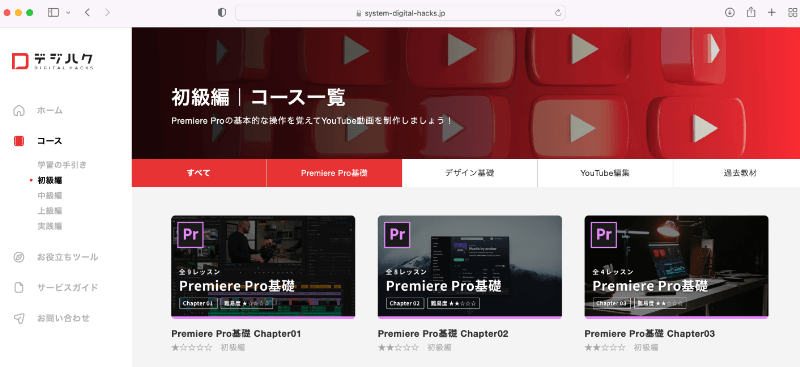Click the title Premiere Pro基礎 Chapter02
Viewport: 800px width, 367px height.
(x=443, y=334)
